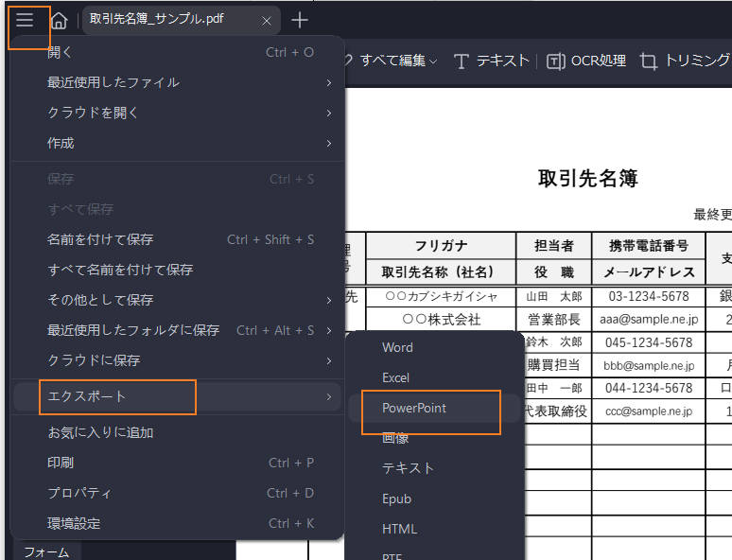Choose 開く from the menu
732x560 pixels.
coord(178,52)
